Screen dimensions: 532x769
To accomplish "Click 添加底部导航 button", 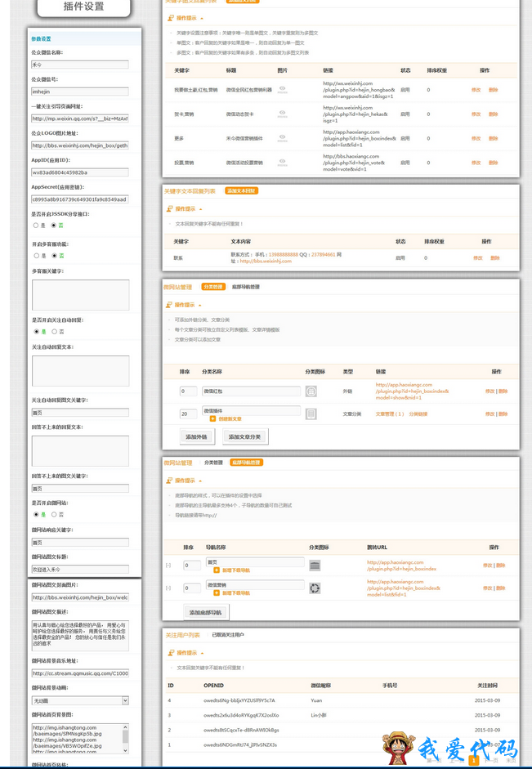I will pyautogui.click(x=206, y=612).
